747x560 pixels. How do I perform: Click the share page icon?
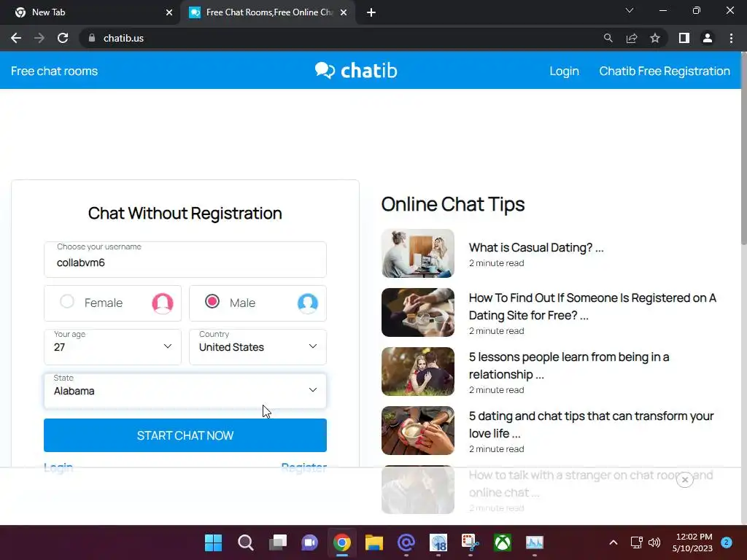632,38
